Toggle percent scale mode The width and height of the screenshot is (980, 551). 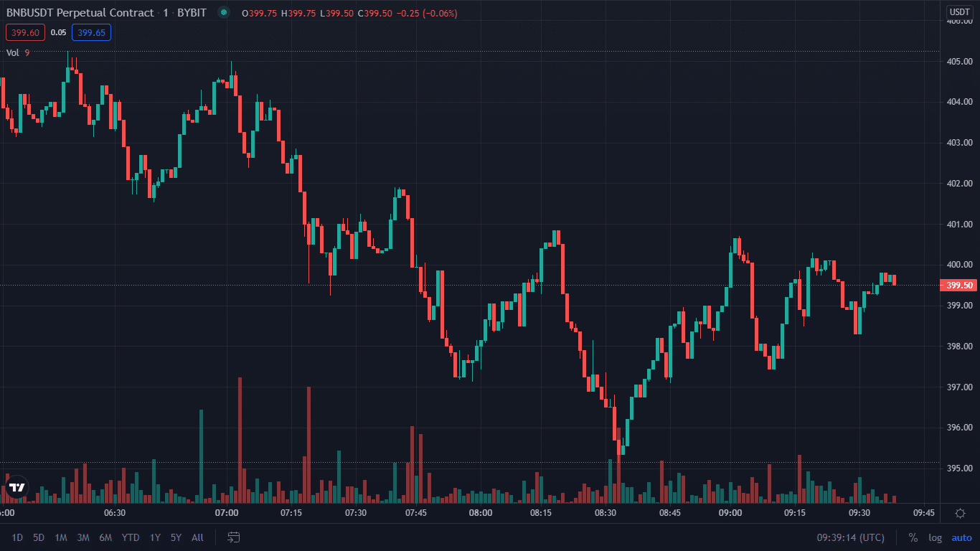tap(913, 537)
